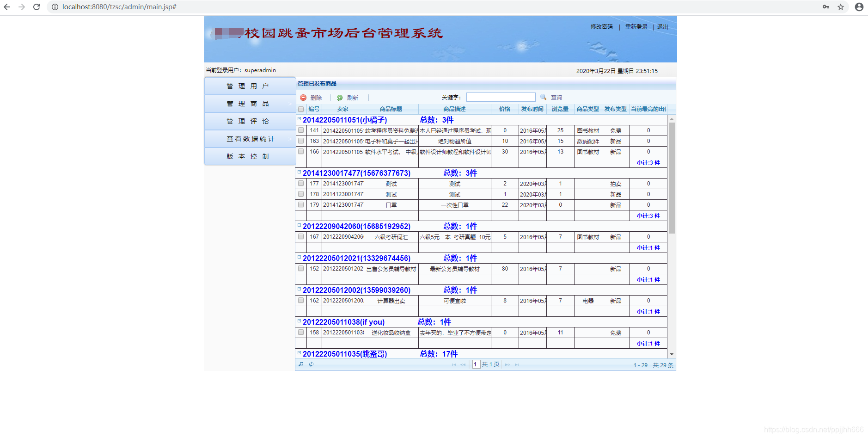Click the 退出 logout link

pyautogui.click(x=662, y=27)
